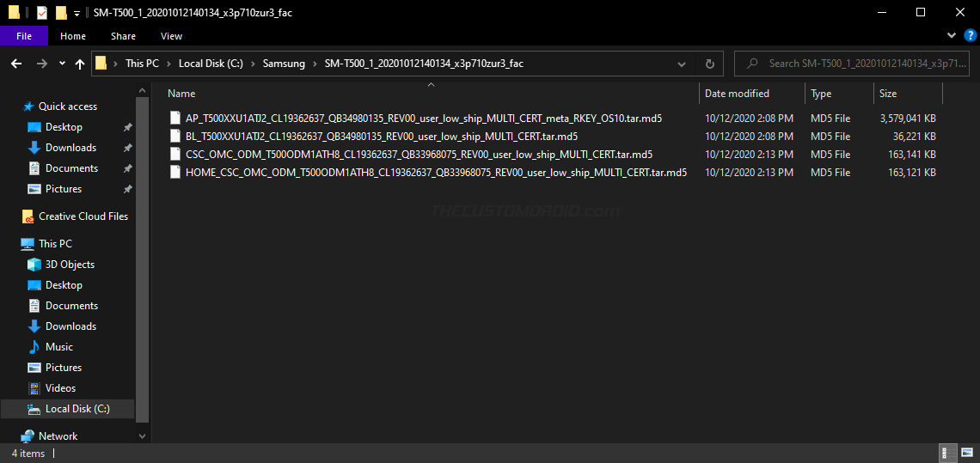Open pinned Downloads under Quick access
This screenshot has width=980, height=463.
(70, 148)
